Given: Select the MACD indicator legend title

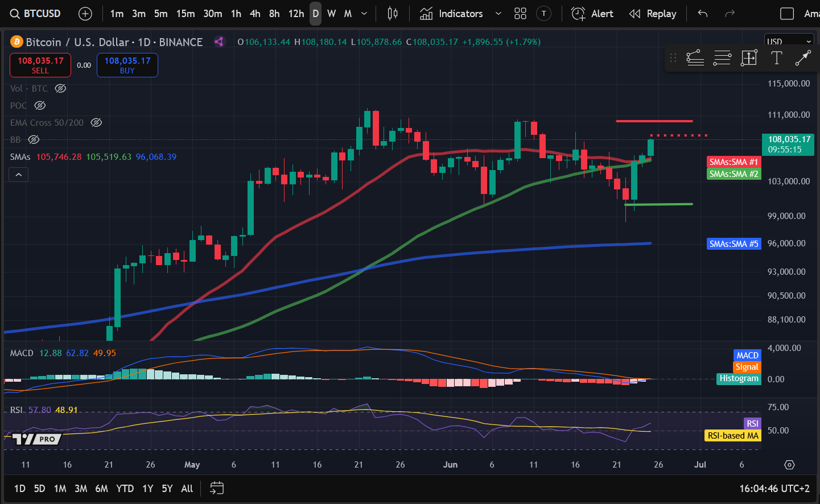Looking at the screenshot, I should pyautogui.click(x=22, y=353).
